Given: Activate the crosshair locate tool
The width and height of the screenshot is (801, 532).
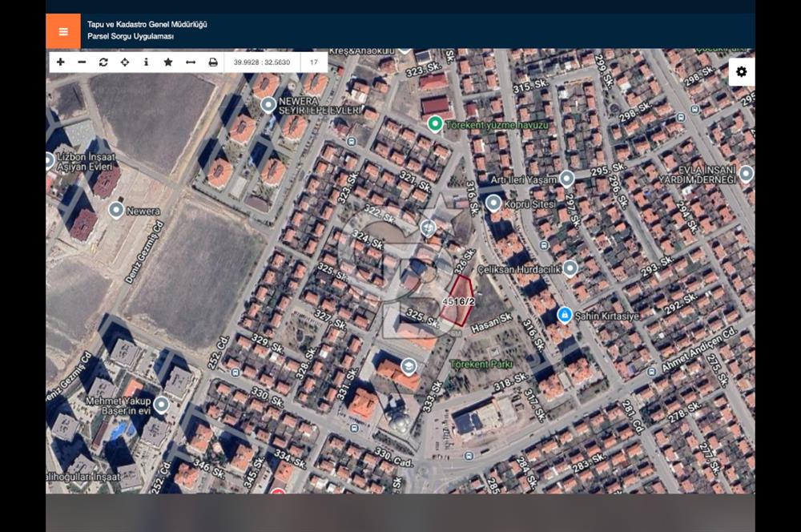Looking at the screenshot, I should tap(125, 62).
